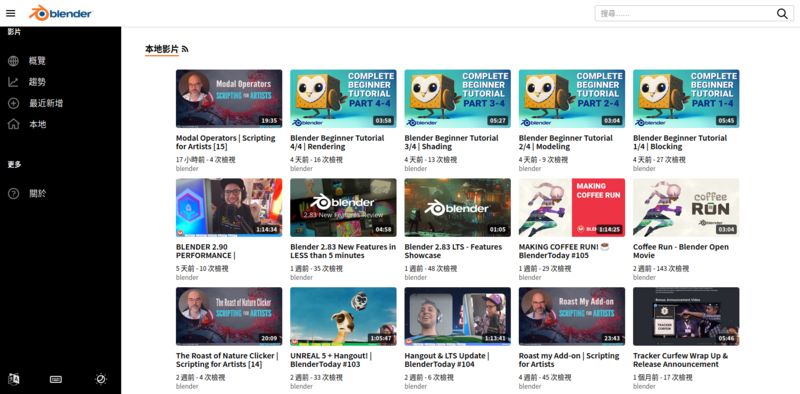Screen dimensions: 800x394
Task: Toggle the dark/light theme icon
Action: click(101, 379)
